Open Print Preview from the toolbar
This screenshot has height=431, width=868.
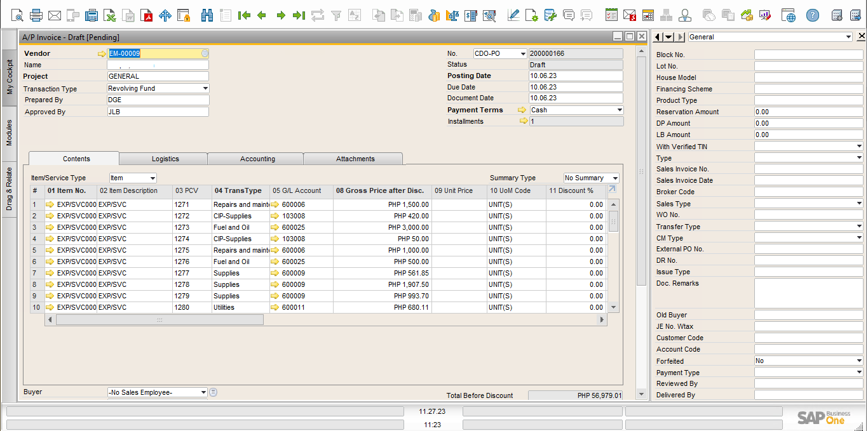coord(17,15)
